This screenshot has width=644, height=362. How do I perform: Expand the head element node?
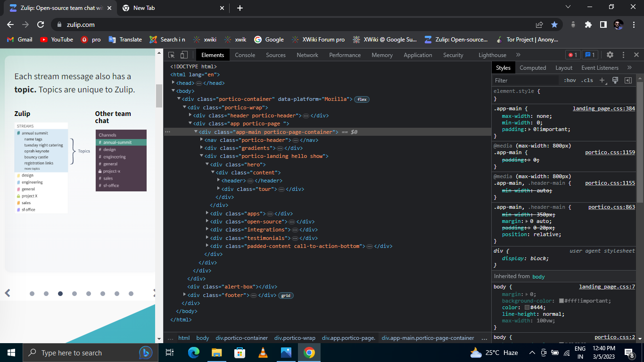pyautogui.click(x=173, y=82)
